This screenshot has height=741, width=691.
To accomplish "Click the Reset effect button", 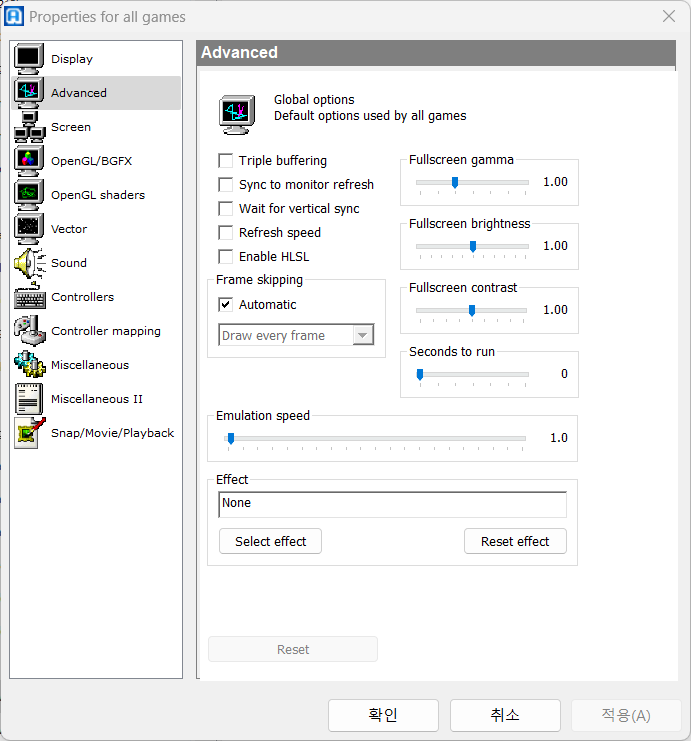I will coord(515,541).
